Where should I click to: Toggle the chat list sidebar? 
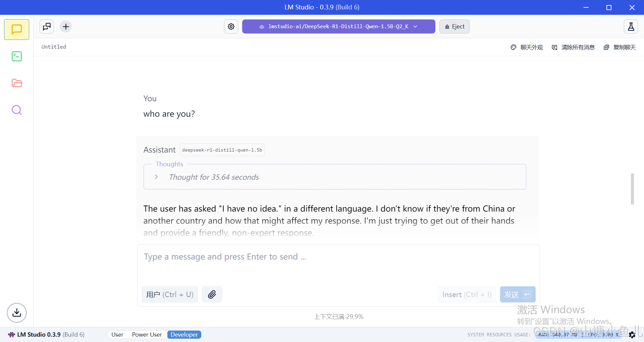pos(47,26)
